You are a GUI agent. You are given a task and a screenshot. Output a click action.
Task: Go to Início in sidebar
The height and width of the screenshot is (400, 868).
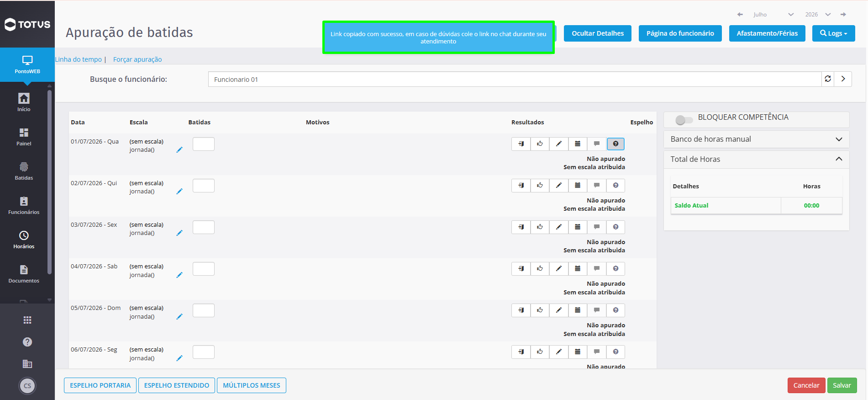(24, 102)
